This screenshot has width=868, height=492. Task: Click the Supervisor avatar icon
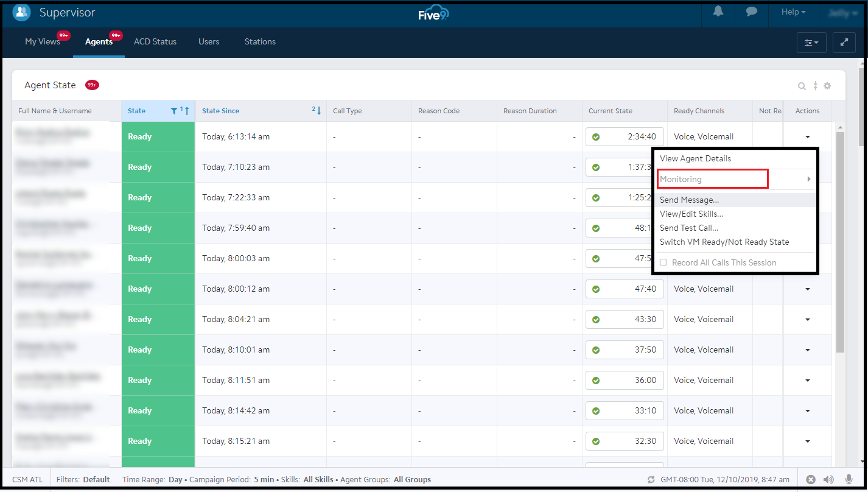21,12
